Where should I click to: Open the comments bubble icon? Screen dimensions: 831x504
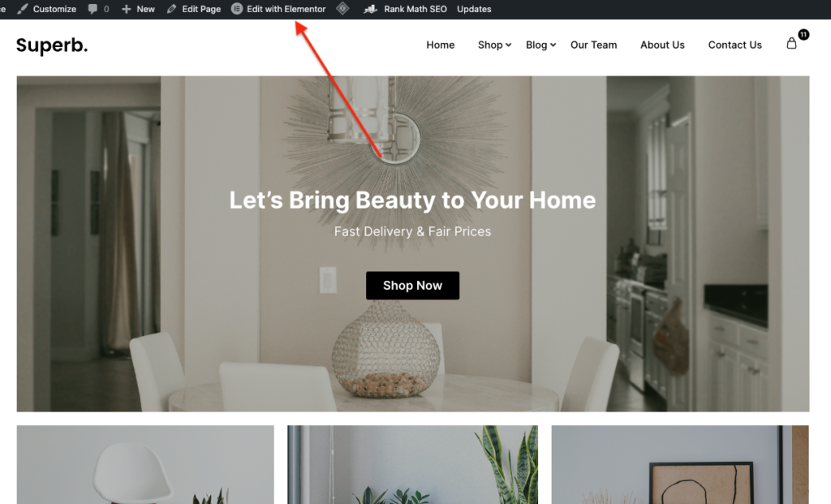coord(93,9)
